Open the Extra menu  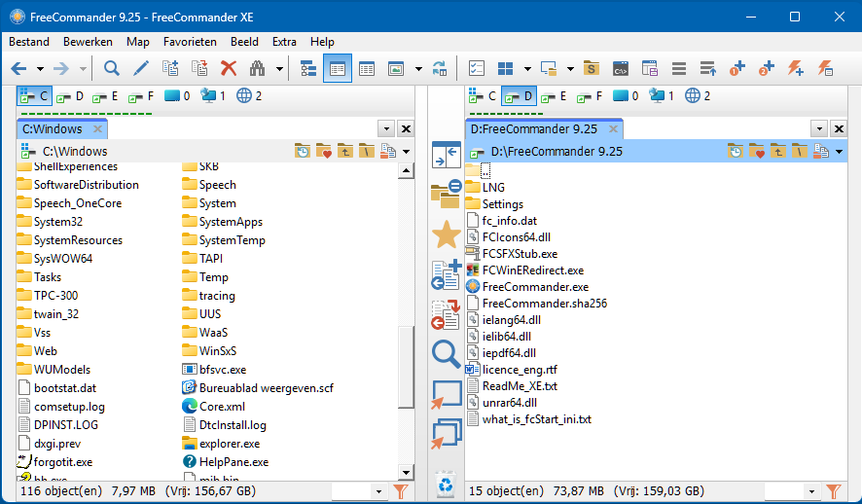tap(284, 42)
